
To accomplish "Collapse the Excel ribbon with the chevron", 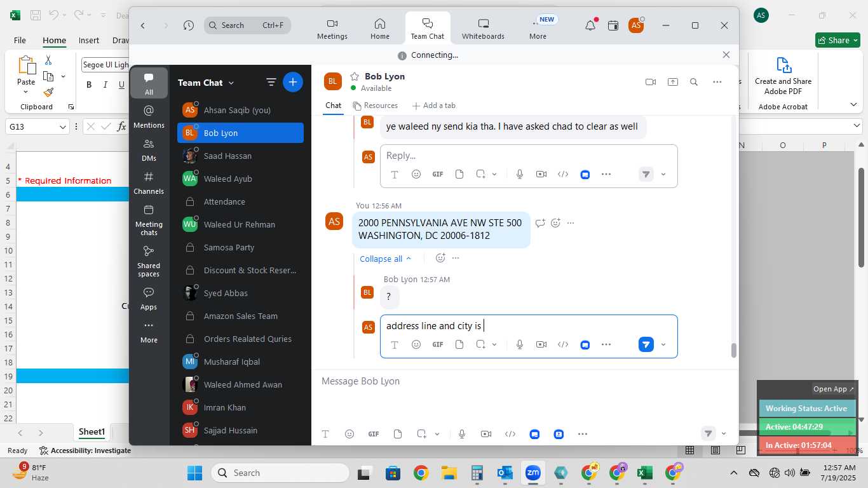I will coord(853,104).
